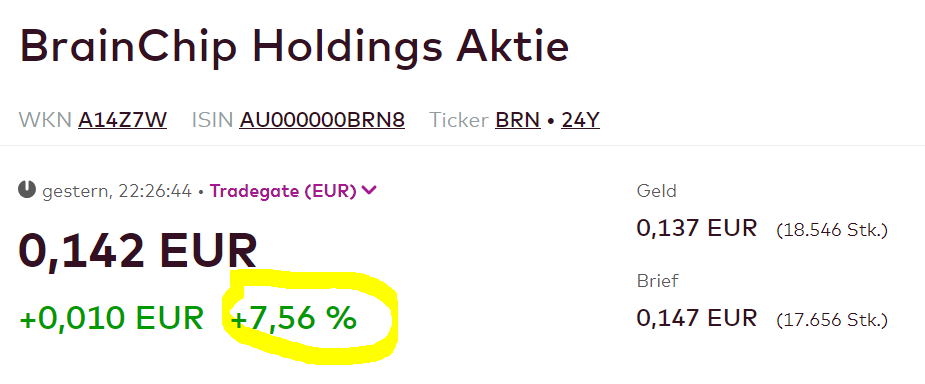925x384 pixels.
Task: Click the WKN A14Z7W link
Action: [x=122, y=120]
